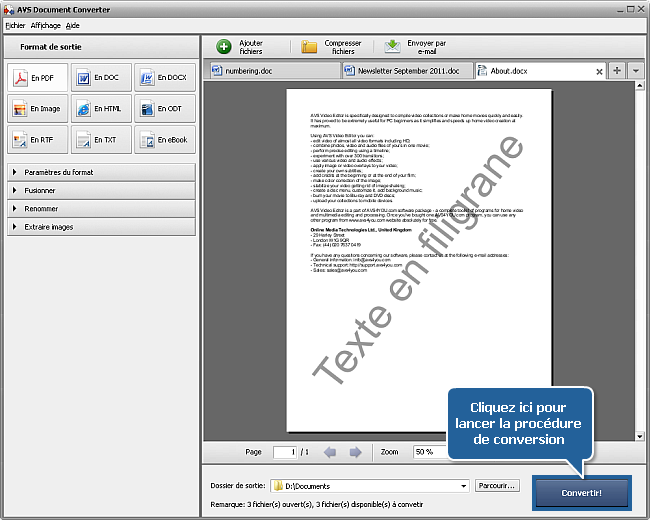This screenshot has width=650, height=520.
Task: Open the Fichier menu
Action: [15, 25]
